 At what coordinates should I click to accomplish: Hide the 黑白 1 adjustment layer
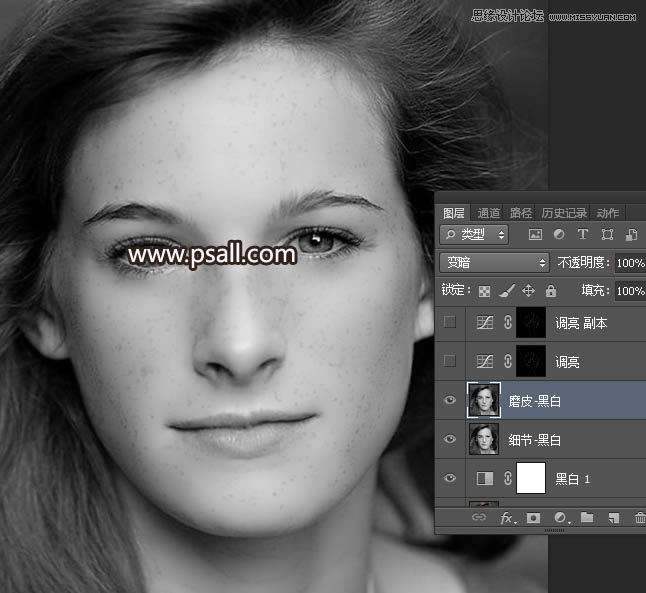tap(450, 478)
